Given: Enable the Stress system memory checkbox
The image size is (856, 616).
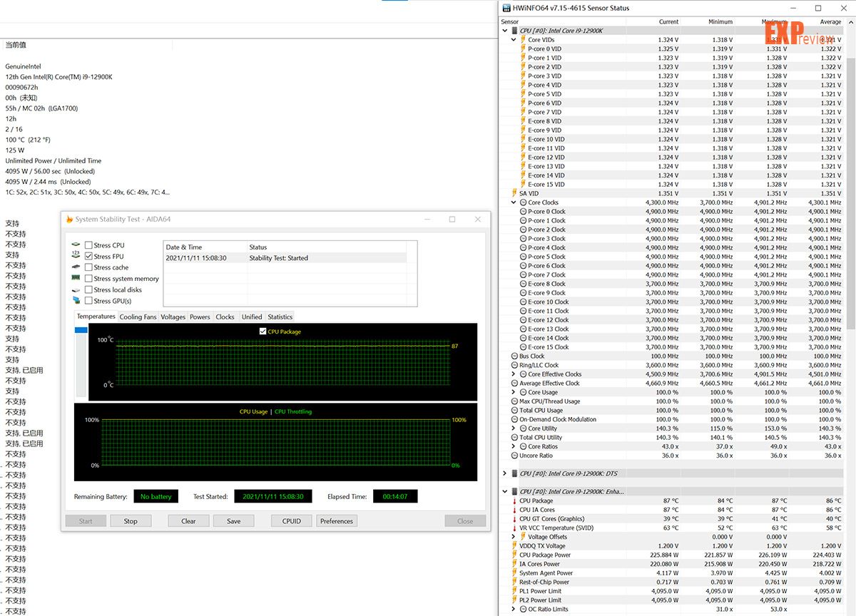Looking at the screenshot, I should [x=88, y=279].
